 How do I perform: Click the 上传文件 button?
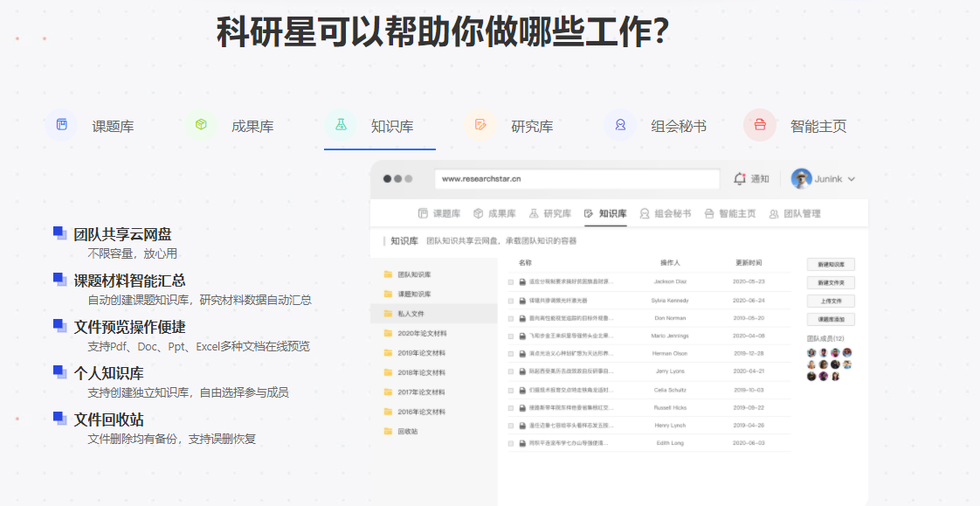coord(831,302)
